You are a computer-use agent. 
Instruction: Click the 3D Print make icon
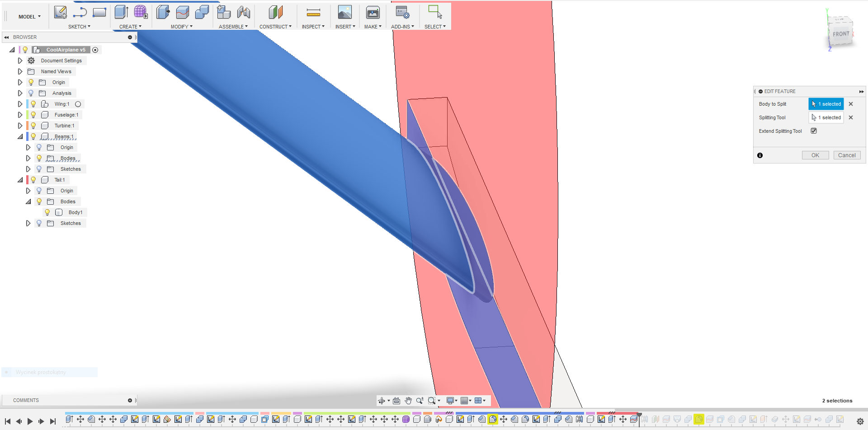tap(373, 12)
